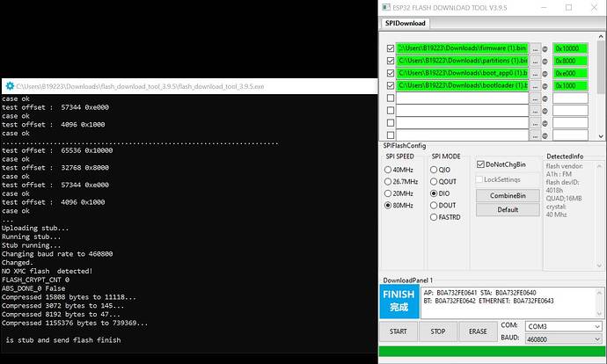Open the BAUD rate dropdown showing 460800
Viewport: 607px width, 364px height.
(563, 339)
